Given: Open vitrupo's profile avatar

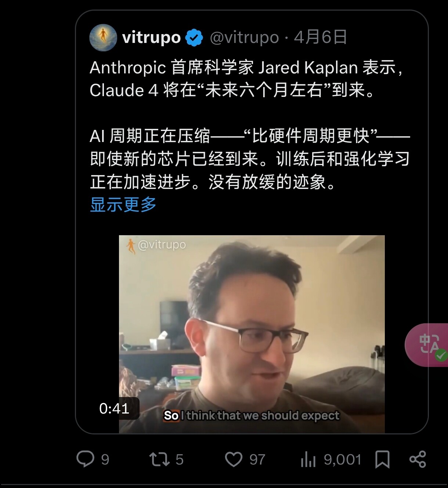Looking at the screenshot, I should [103, 37].
